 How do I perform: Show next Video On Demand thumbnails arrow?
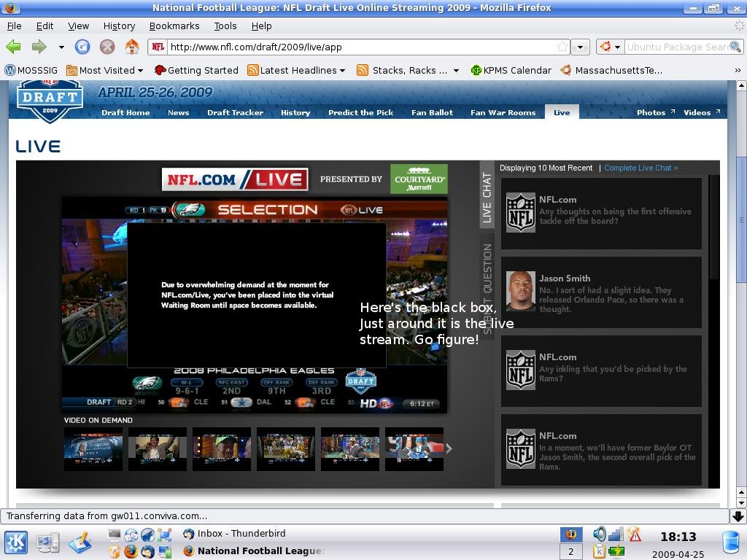[449, 448]
